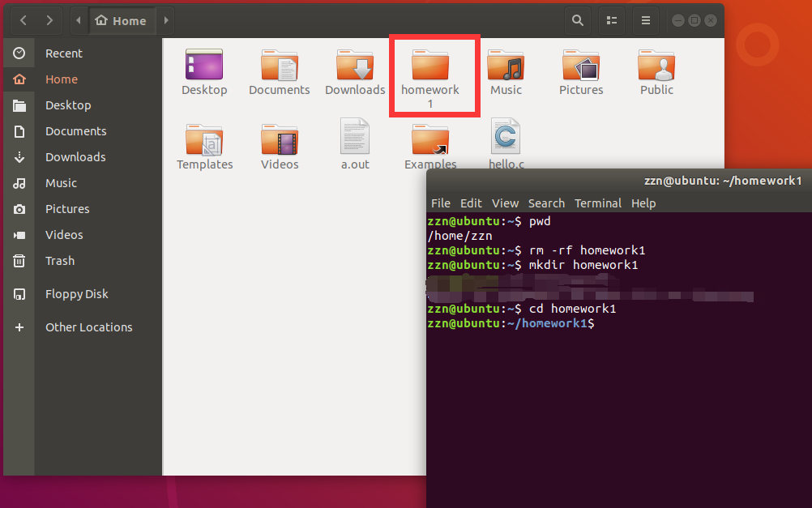Select the homework1 folder icon
This screenshot has height=508, width=812.
tap(430, 65)
